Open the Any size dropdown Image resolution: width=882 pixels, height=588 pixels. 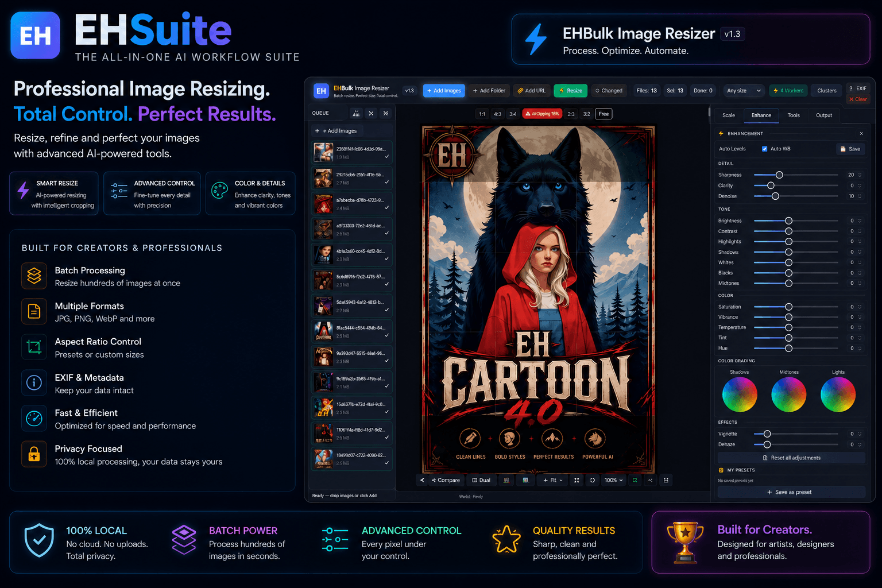(744, 91)
